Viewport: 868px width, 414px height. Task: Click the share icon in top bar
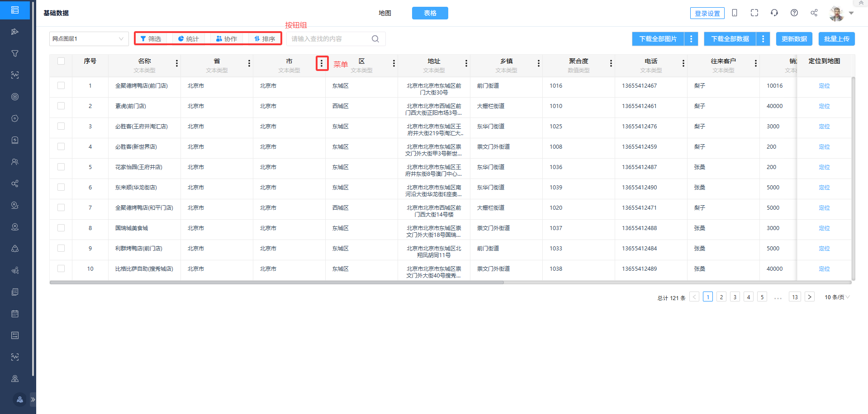[814, 13]
